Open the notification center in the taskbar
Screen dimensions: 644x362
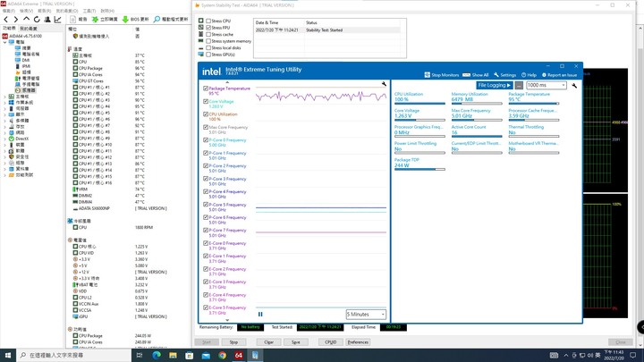(x=633, y=355)
